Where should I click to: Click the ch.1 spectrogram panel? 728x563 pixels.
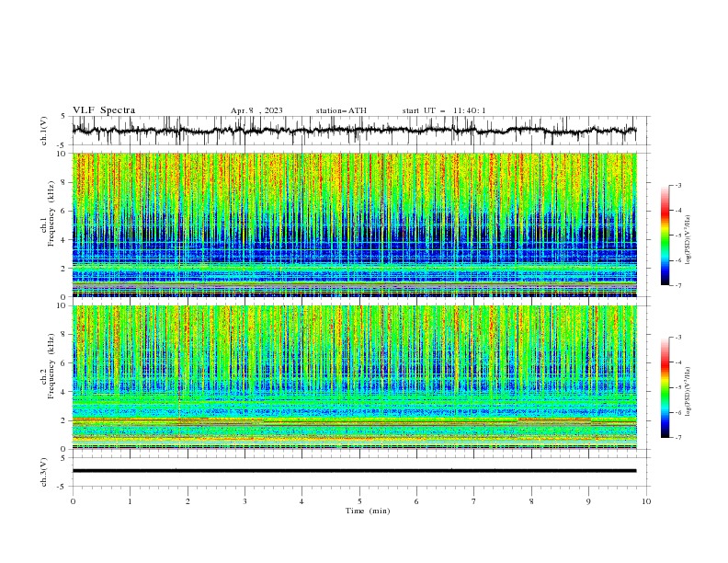point(354,224)
